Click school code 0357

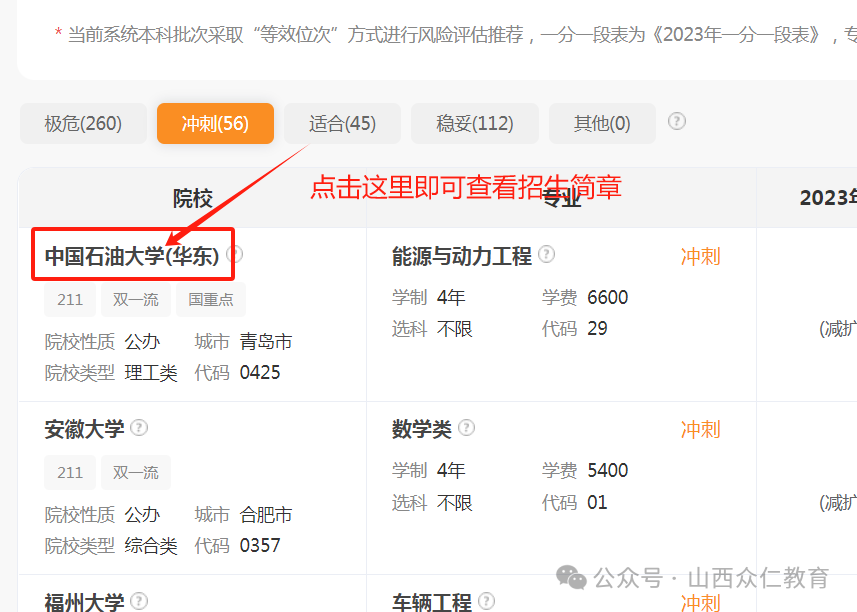[260, 545]
